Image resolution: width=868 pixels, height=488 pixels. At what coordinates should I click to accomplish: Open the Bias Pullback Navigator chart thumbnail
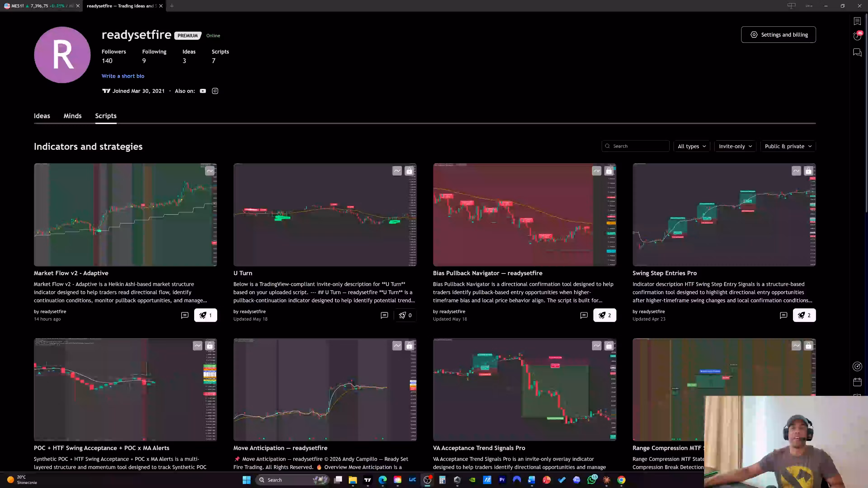click(x=524, y=215)
